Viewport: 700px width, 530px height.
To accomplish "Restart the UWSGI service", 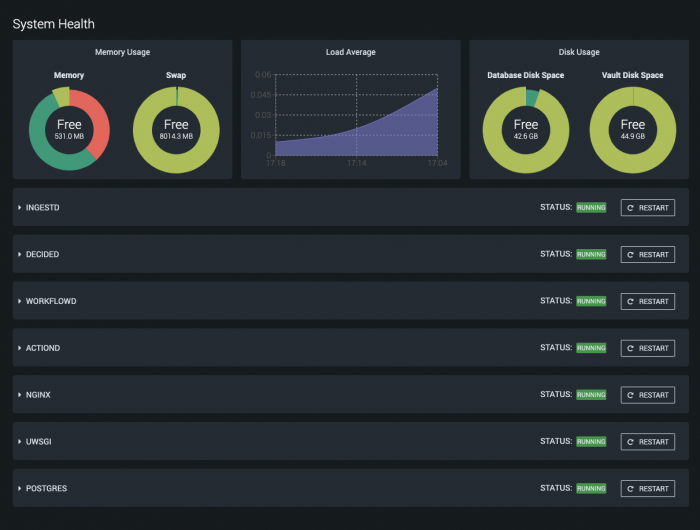I will coord(647,442).
